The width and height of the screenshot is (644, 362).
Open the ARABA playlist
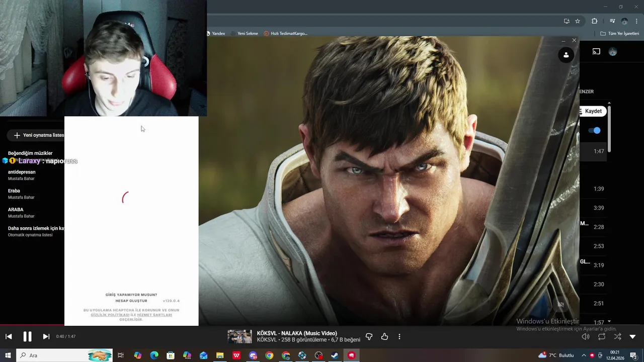click(32, 212)
